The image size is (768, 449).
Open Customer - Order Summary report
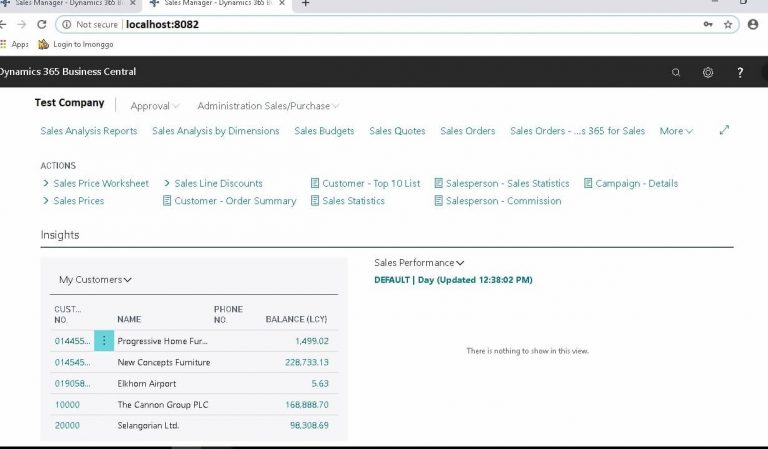point(230,201)
